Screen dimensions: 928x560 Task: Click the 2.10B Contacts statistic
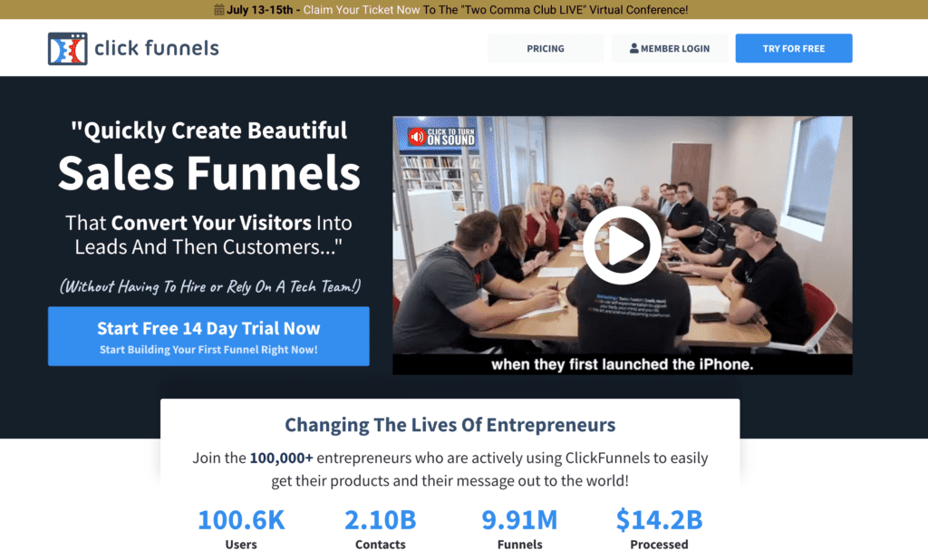click(x=381, y=528)
